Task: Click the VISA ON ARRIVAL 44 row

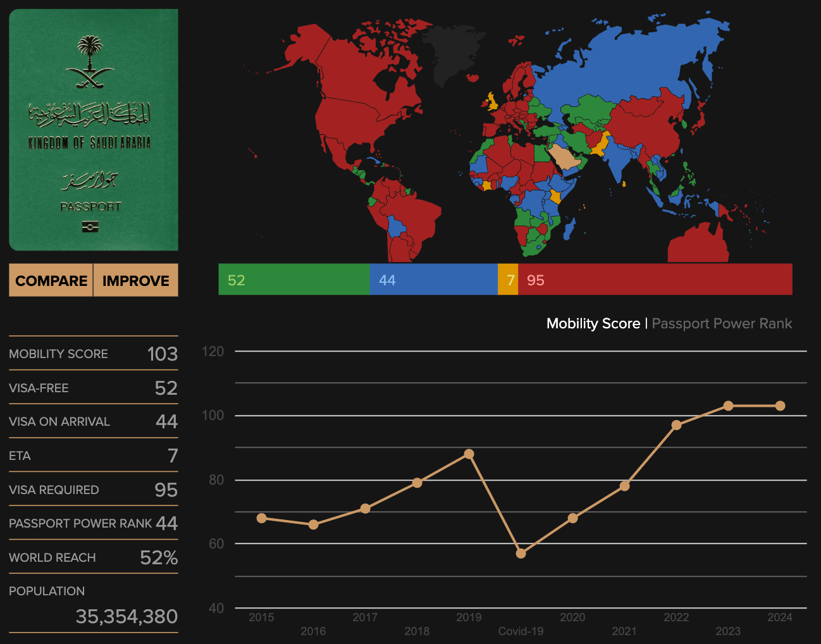Action: click(94, 421)
